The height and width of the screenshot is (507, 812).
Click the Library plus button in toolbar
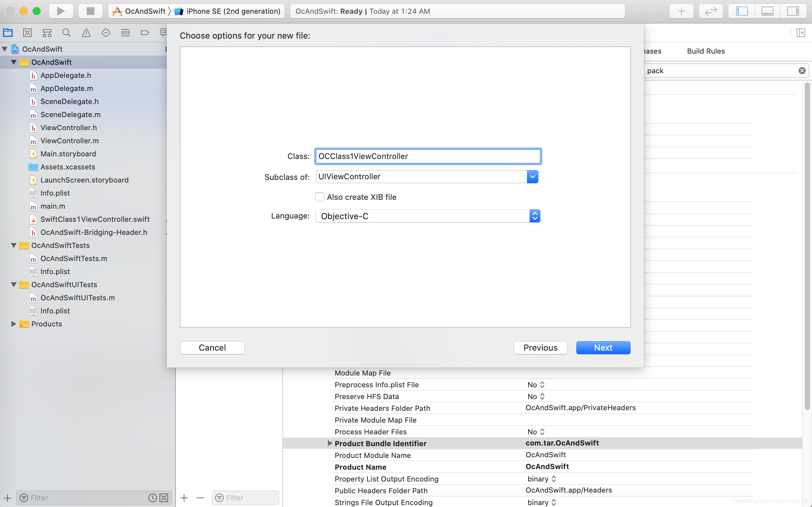click(x=681, y=11)
